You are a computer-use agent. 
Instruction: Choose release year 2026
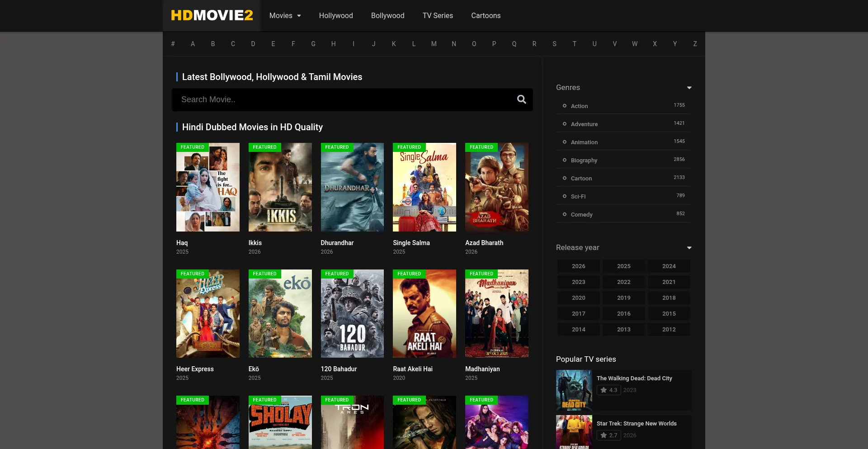[578, 266]
